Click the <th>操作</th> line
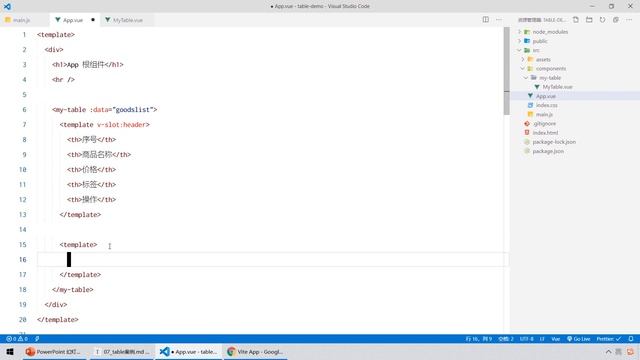The height and width of the screenshot is (360, 640). click(x=91, y=200)
